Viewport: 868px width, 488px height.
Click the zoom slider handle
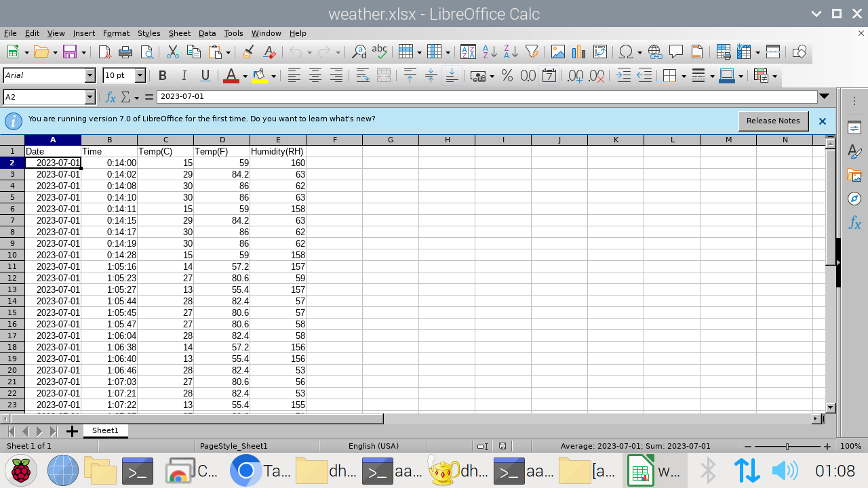787,447
